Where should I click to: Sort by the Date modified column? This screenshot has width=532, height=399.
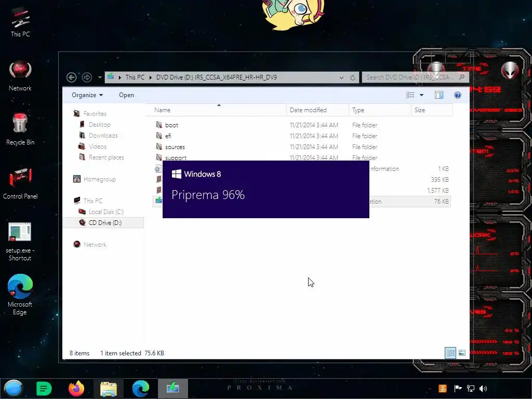[317, 110]
